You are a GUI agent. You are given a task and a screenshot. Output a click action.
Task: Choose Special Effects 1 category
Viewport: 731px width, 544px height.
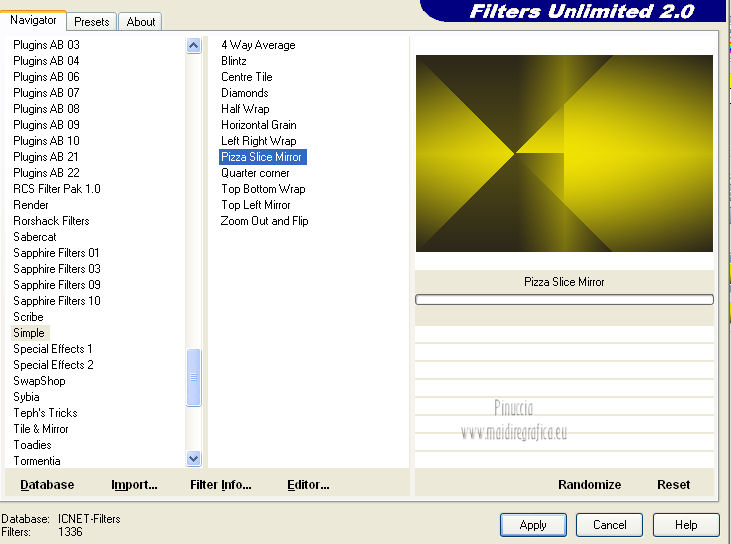52,349
